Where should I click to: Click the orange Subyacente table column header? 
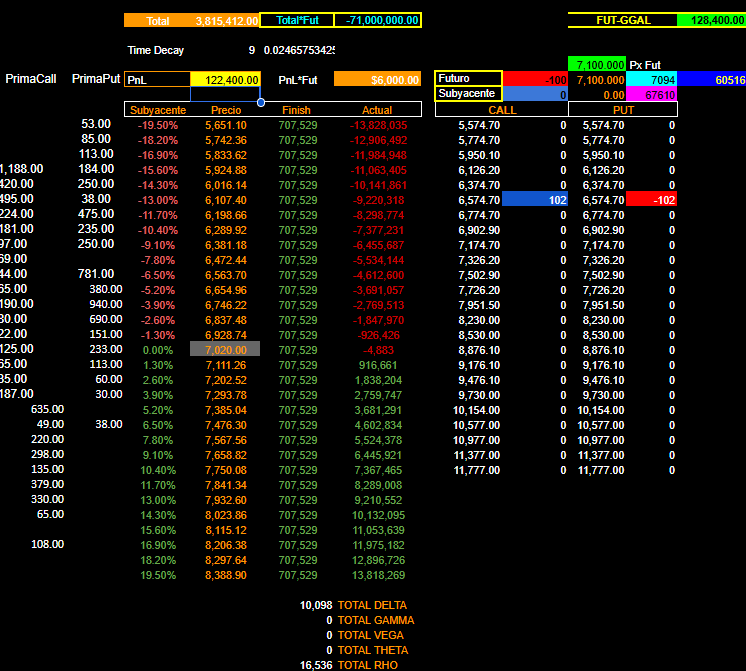pyautogui.click(x=158, y=110)
